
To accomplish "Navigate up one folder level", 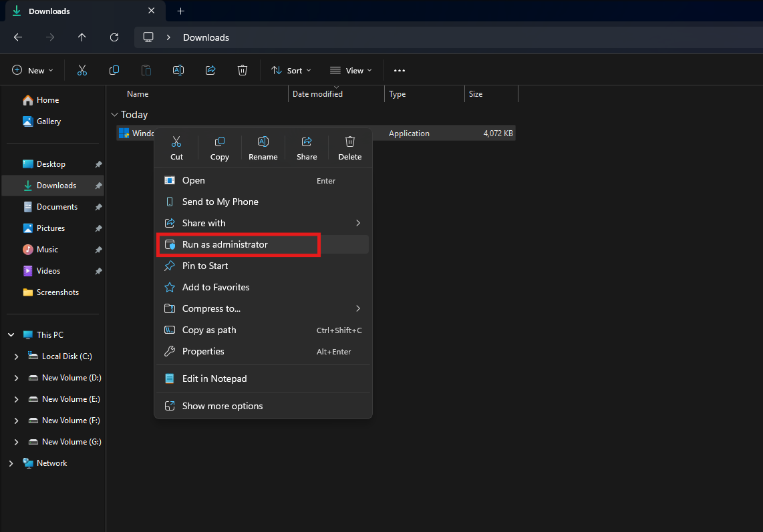I will tap(82, 37).
